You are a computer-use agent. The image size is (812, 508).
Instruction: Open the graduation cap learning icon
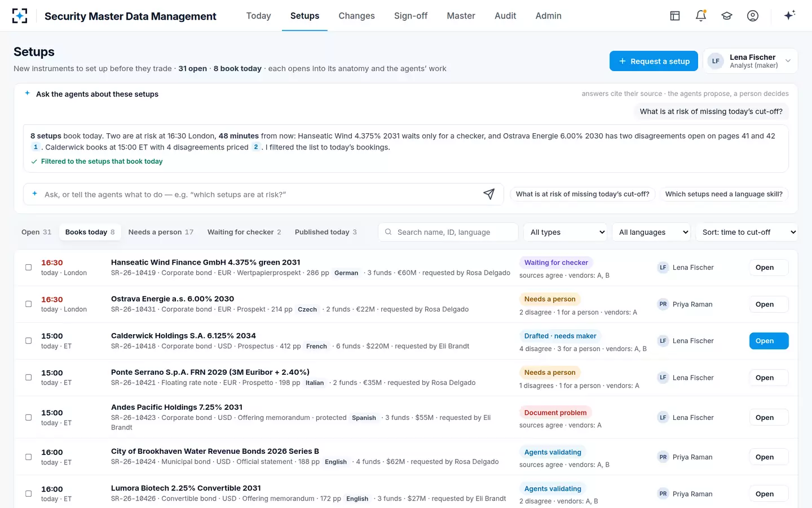point(727,16)
